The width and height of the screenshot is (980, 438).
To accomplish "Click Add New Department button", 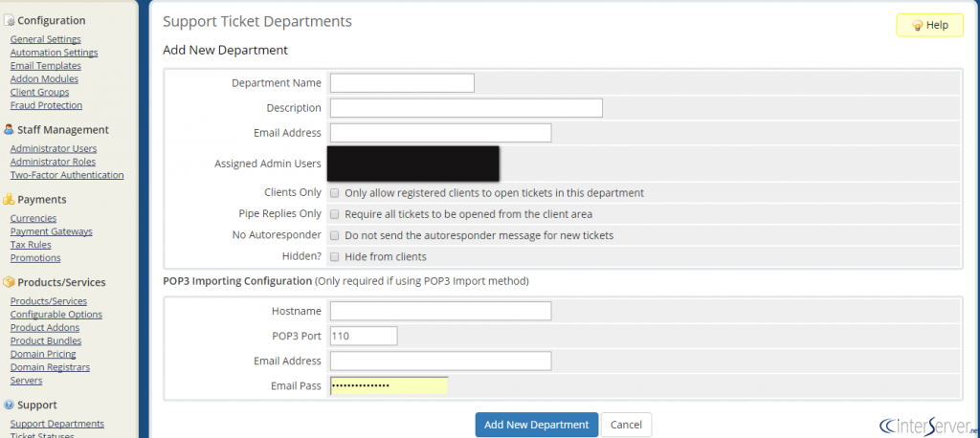I will click(x=537, y=425).
